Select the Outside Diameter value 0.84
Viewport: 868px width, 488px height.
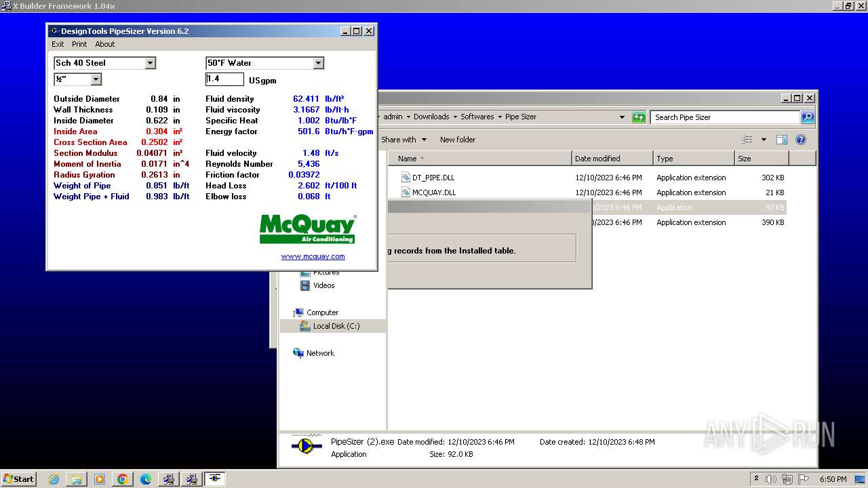(159, 99)
